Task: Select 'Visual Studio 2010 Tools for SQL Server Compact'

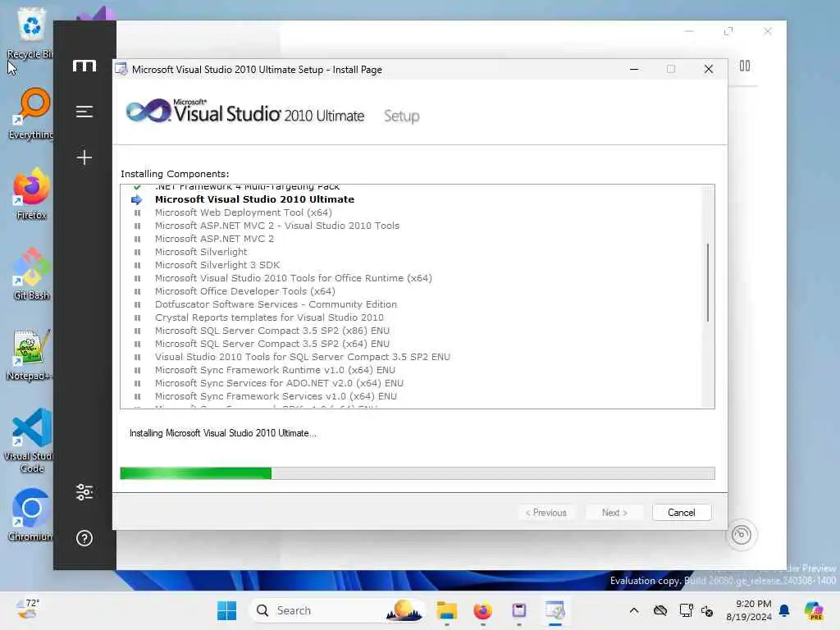Action: point(411,357)
